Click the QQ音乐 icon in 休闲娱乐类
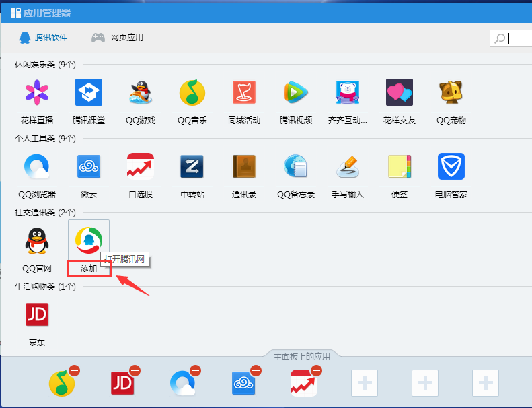The image size is (532, 408). [192, 92]
